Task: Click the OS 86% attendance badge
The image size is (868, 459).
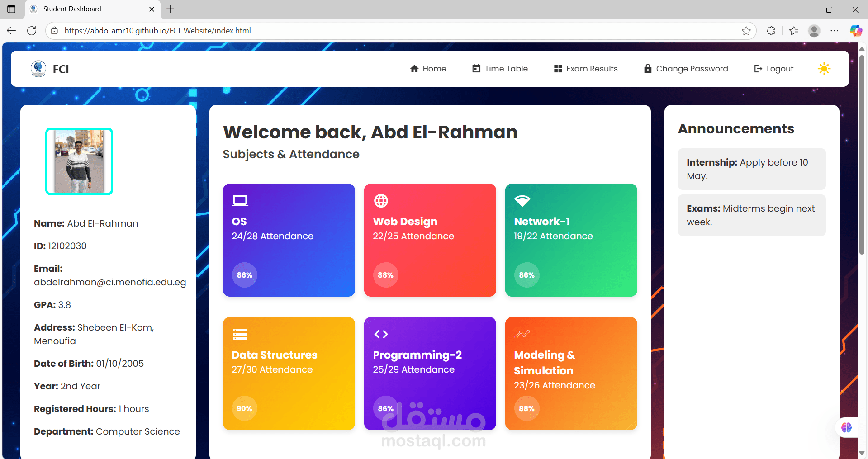Action: [x=245, y=275]
